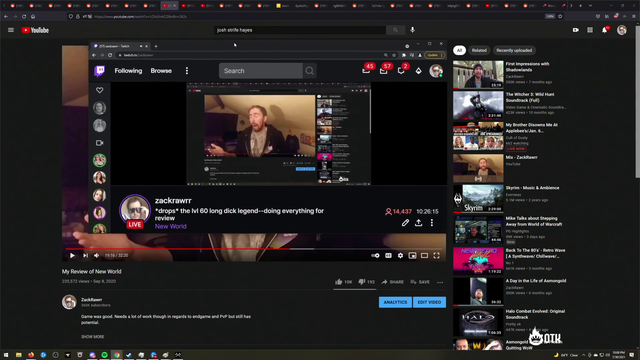Open Browse in the Twitch window
Image resolution: width=640 pixels, height=360 pixels.
(x=161, y=71)
